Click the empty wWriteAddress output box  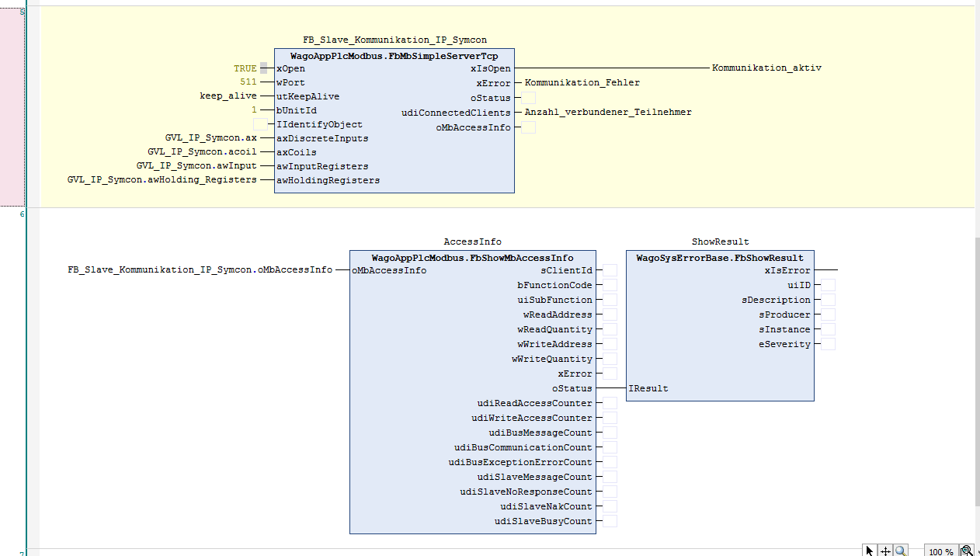[610, 344]
